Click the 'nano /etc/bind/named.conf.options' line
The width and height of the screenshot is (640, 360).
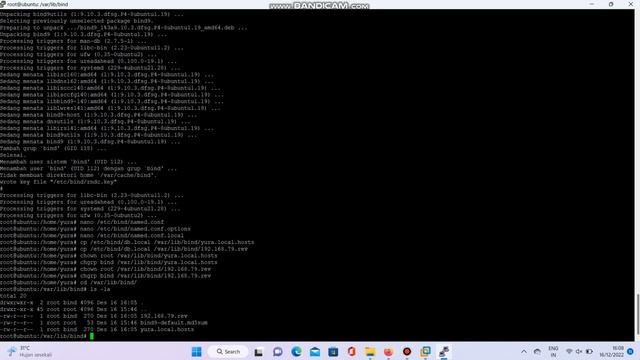[x=95, y=229]
